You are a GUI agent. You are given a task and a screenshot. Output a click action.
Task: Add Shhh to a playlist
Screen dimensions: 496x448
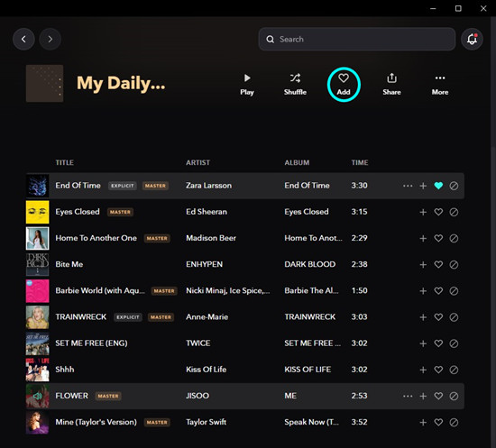[423, 370]
